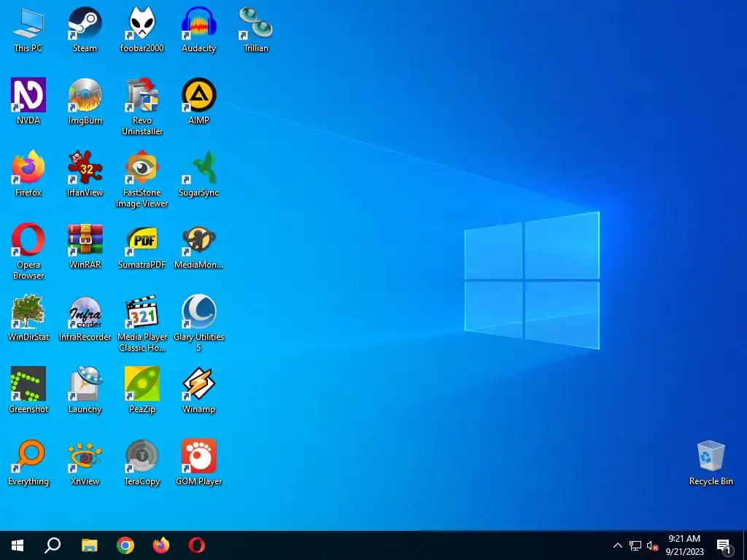Viewport: 747px width, 560px height.
Task: Open the Action Center notifications
Action: pyautogui.click(x=724, y=545)
